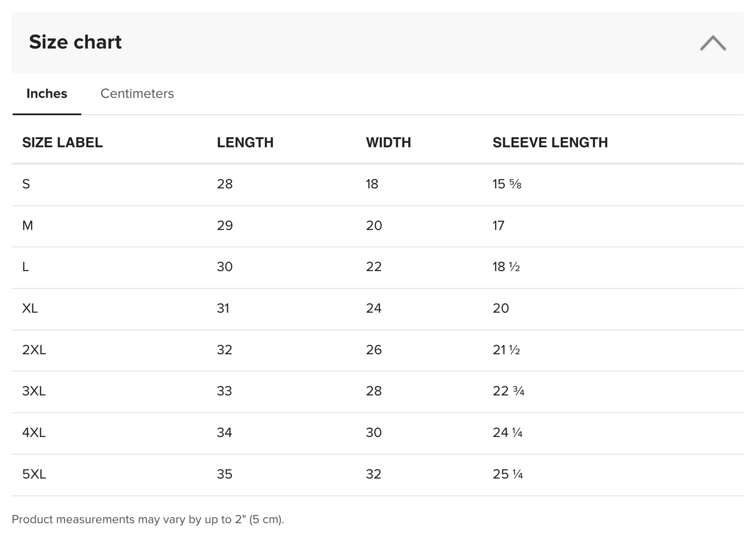Click the LENGTH column header
Screen dimensions: 756x537
(245, 142)
